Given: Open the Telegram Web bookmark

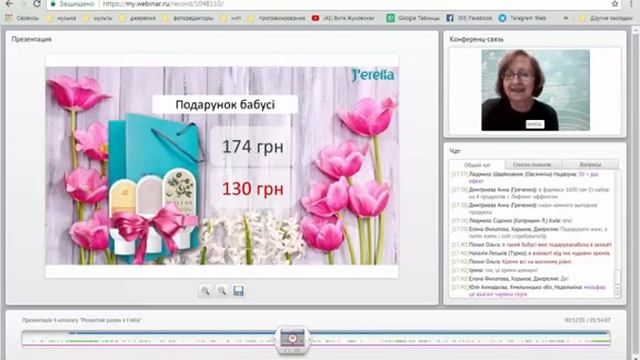Looking at the screenshot, I should (523, 18).
